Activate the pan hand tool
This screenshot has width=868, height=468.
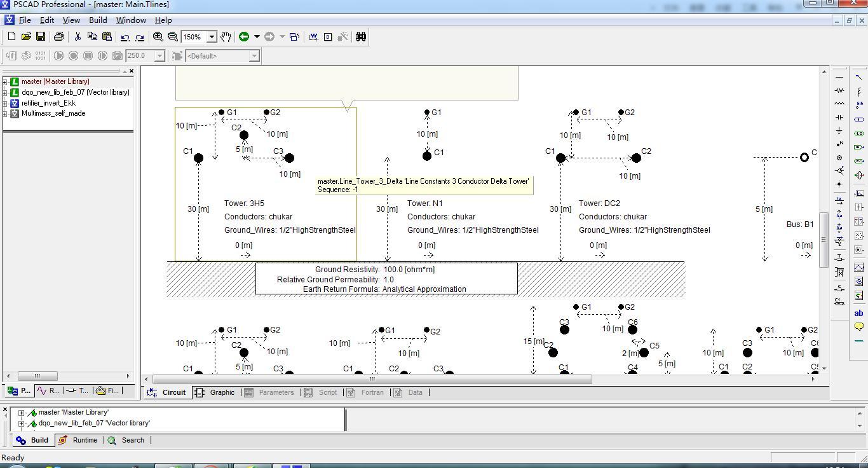tap(226, 37)
